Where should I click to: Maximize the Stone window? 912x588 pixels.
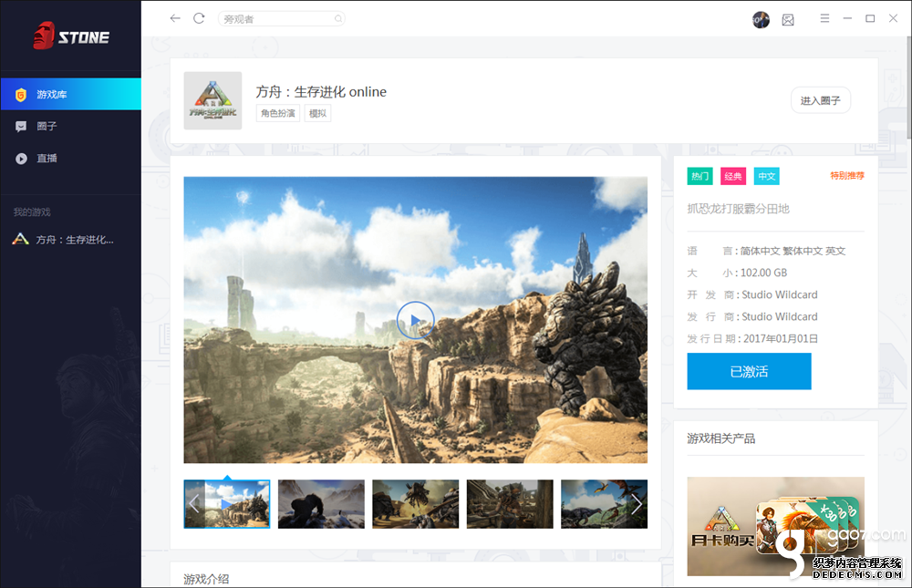click(x=870, y=18)
